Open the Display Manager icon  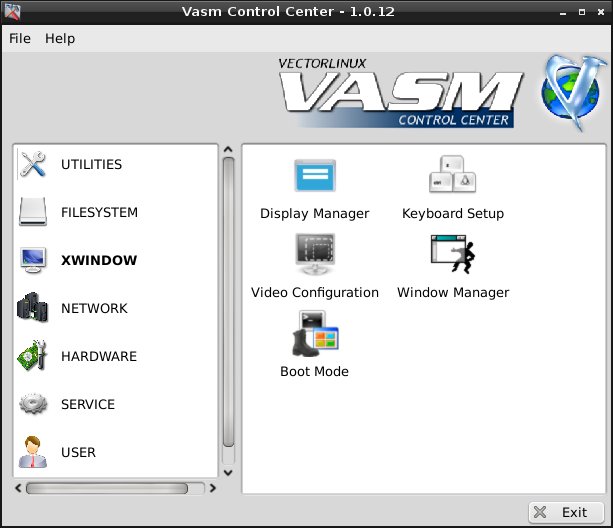(x=314, y=177)
